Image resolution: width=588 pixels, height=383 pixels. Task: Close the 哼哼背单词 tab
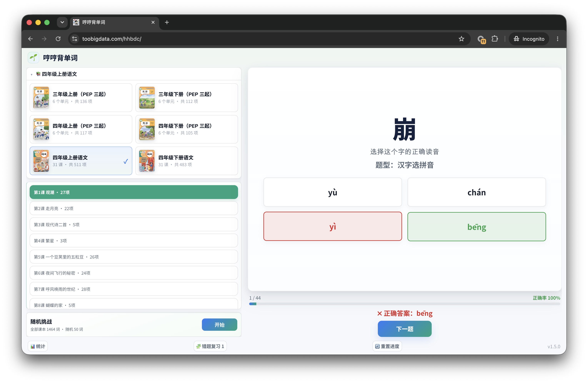153,22
